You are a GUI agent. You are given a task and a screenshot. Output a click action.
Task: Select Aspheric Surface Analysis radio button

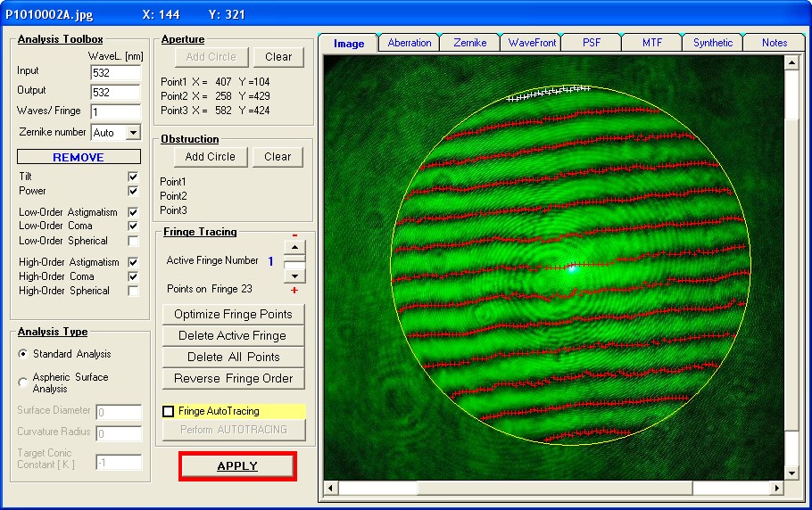point(23,382)
